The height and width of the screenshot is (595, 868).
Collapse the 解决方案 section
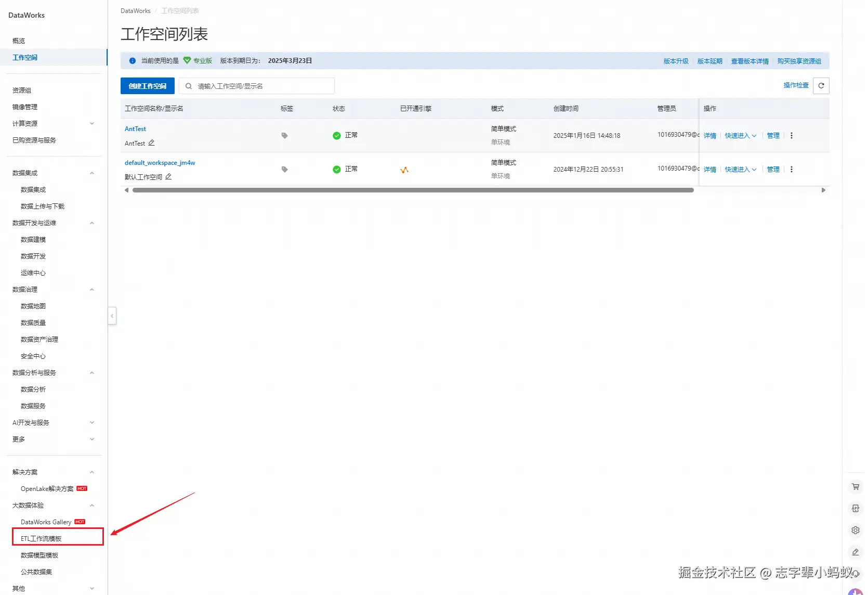92,472
